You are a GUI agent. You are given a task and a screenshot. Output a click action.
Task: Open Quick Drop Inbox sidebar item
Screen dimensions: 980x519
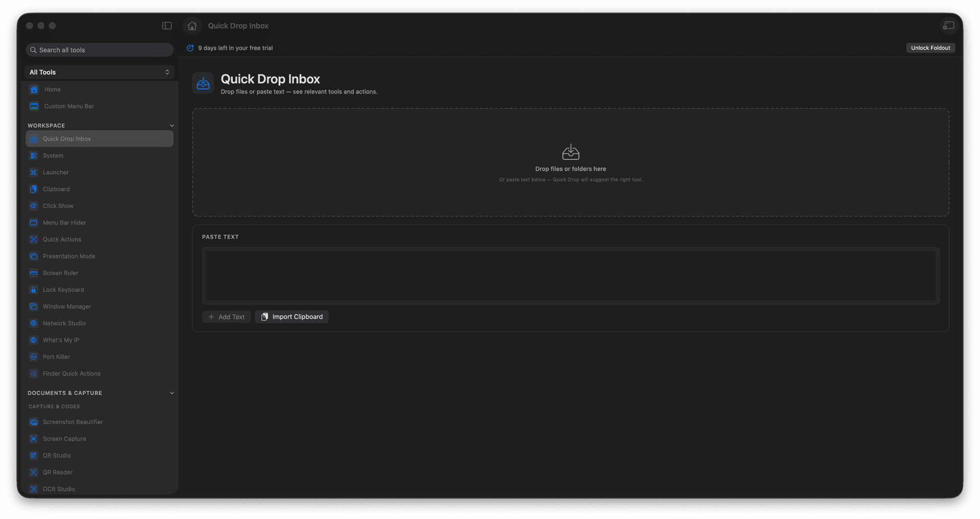[x=100, y=139]
